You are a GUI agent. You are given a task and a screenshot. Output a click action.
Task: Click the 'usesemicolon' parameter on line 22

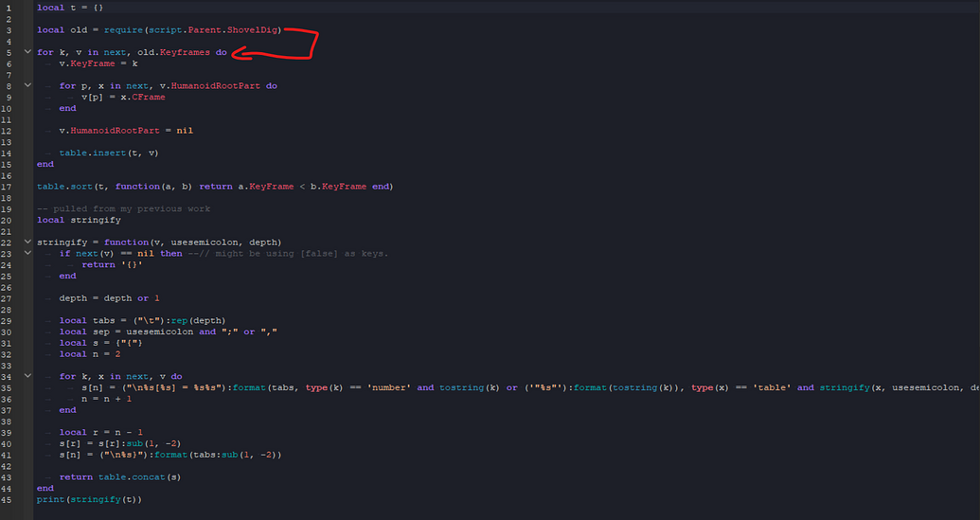click(x=205, y=242)
